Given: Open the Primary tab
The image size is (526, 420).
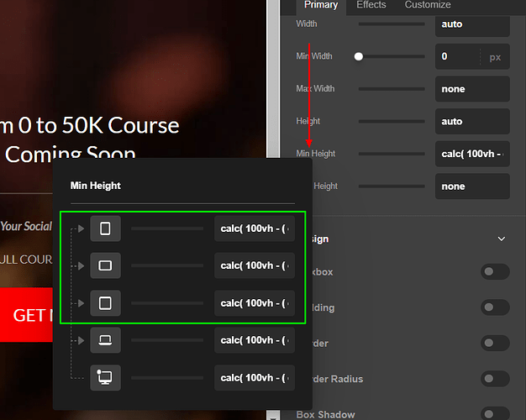Looking at the screenshot, I should [321, 5].
